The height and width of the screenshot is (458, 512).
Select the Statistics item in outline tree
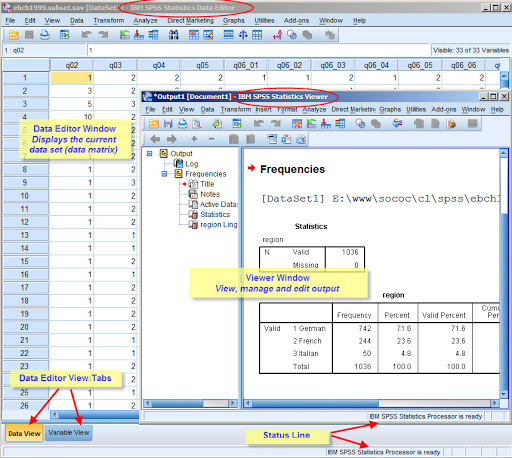[215, 214]
